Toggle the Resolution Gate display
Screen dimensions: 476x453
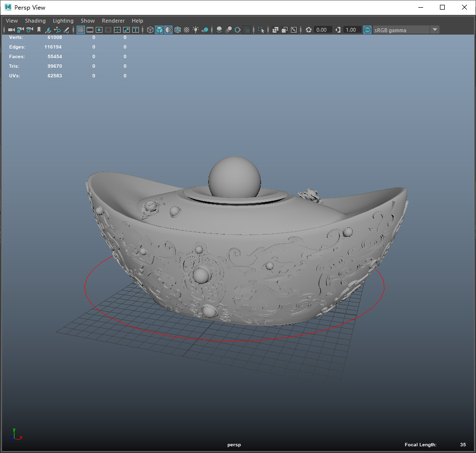click(x=99, y=30)
